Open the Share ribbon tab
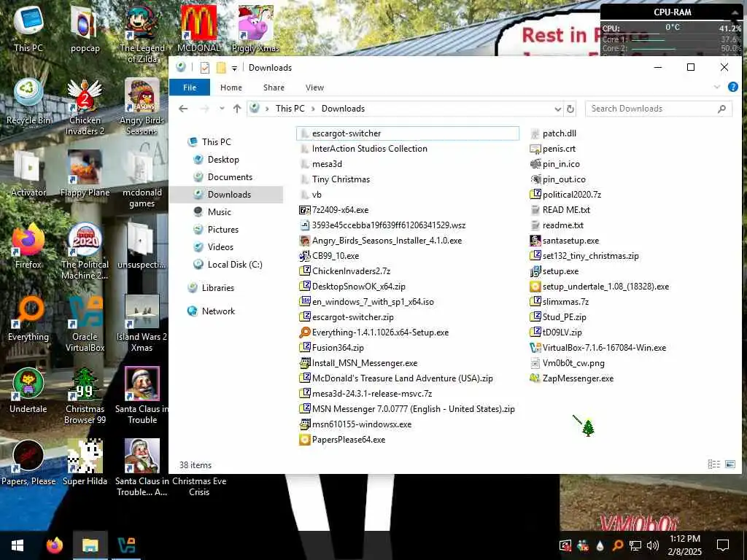Screen dimensions: 747x560 tap(274, 87)
